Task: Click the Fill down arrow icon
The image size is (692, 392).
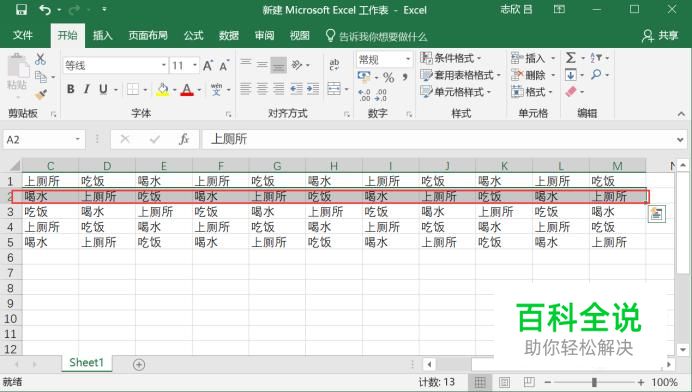Action: tap(571, 75)
